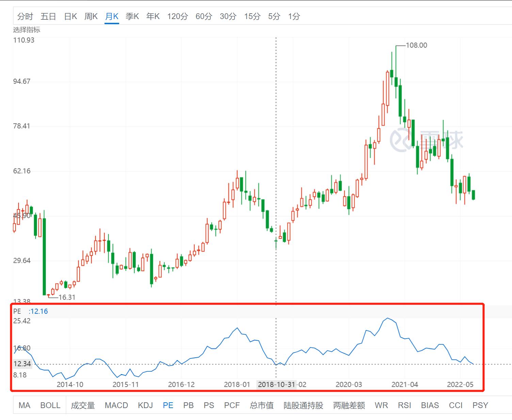Click the 108.00 peak candlestick
Viewport: 512px width, 420px height.
click(396, 82)
